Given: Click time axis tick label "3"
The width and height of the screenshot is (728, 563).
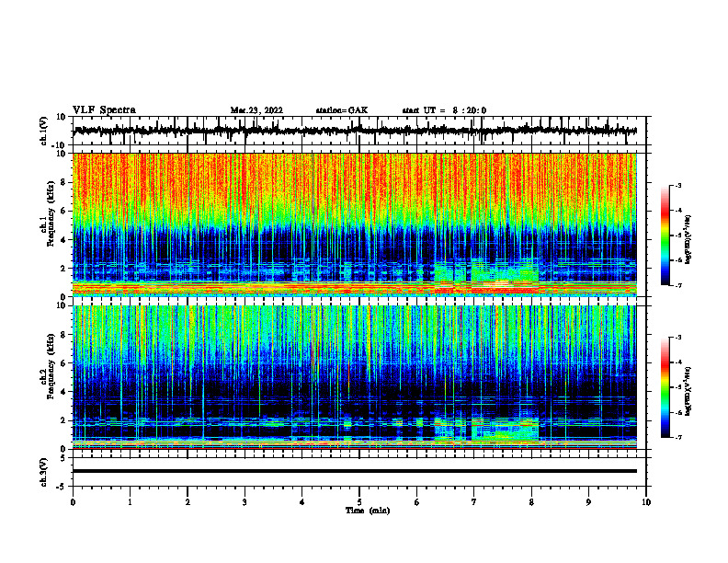Looking at the screenshot, I should [245, 502].
